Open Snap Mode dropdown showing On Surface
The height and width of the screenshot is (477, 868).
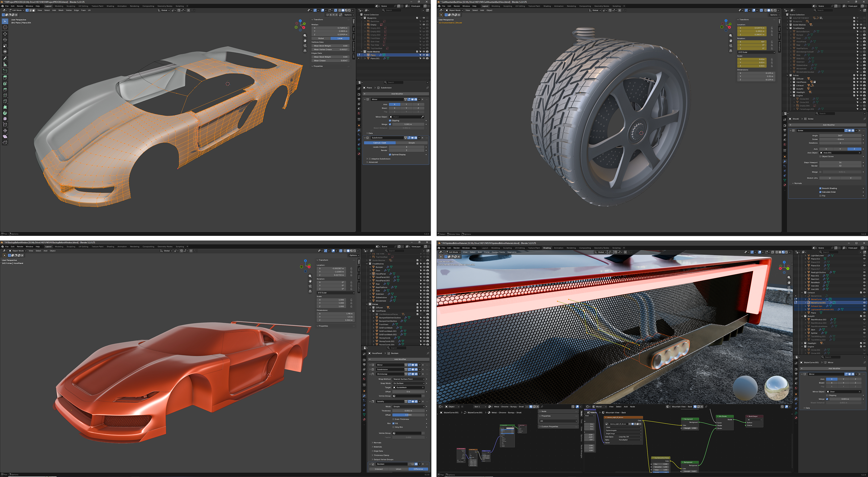[409, 383]
